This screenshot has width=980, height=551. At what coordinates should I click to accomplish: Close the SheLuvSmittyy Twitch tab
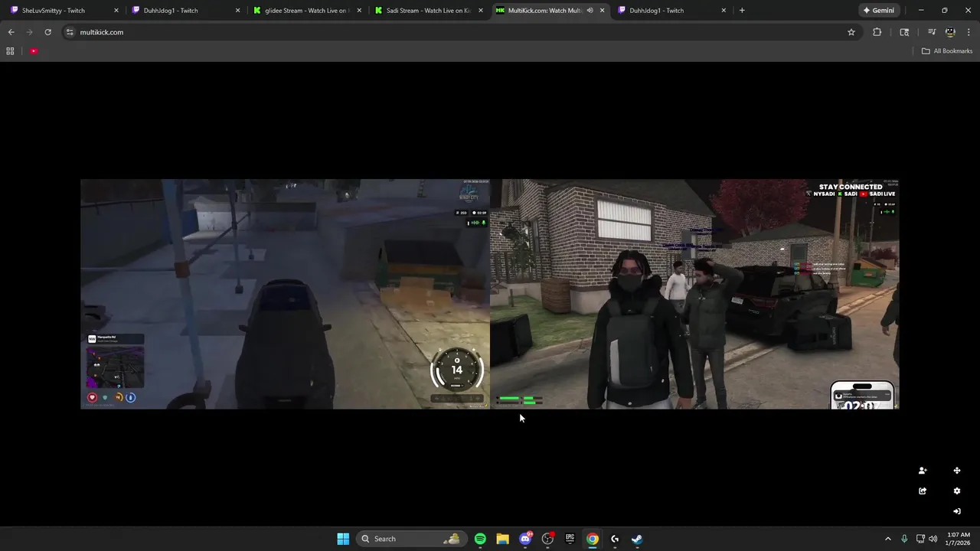(x=116, y=11)
